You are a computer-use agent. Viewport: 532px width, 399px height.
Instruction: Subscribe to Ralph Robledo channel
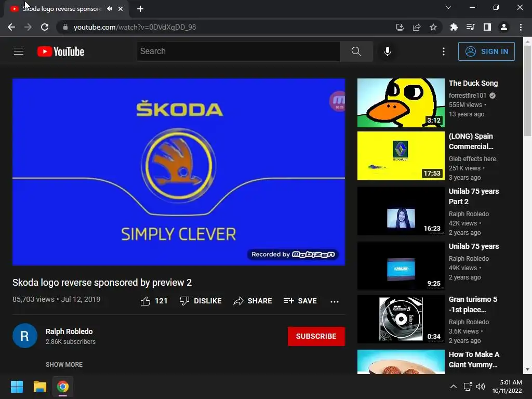pyautogui.click(x=316, y=336)
